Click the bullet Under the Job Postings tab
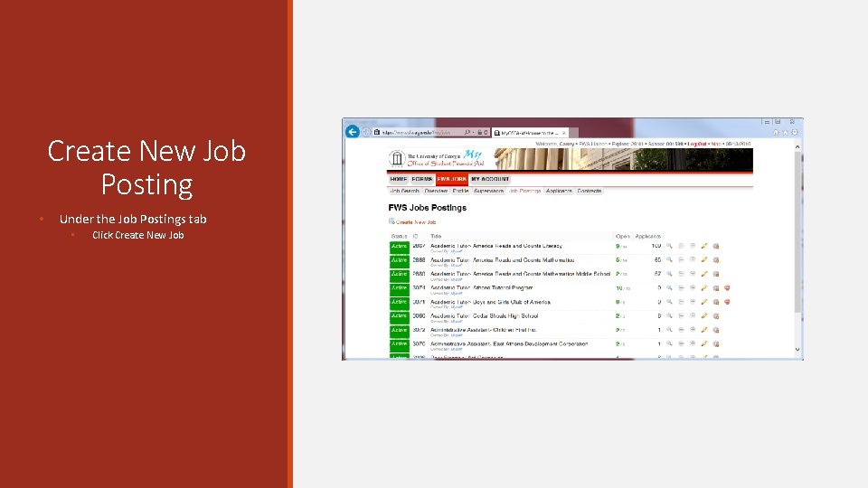 point(133,219)
